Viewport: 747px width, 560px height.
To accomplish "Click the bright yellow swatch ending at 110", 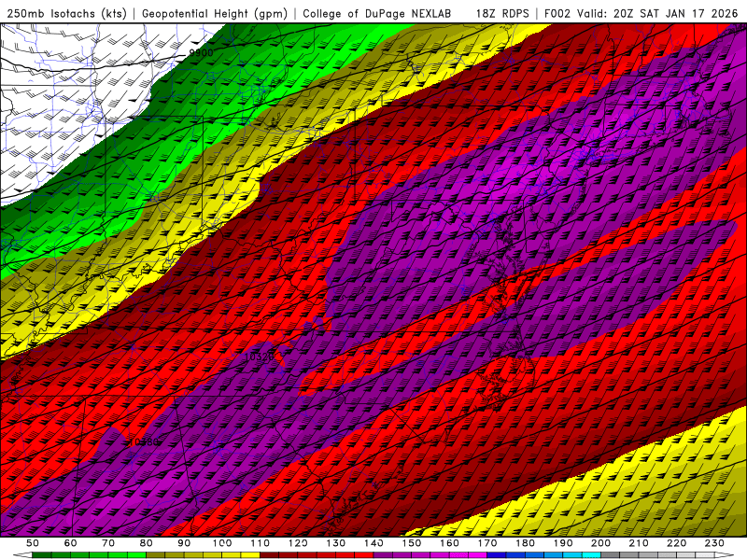I will (250, 555).
